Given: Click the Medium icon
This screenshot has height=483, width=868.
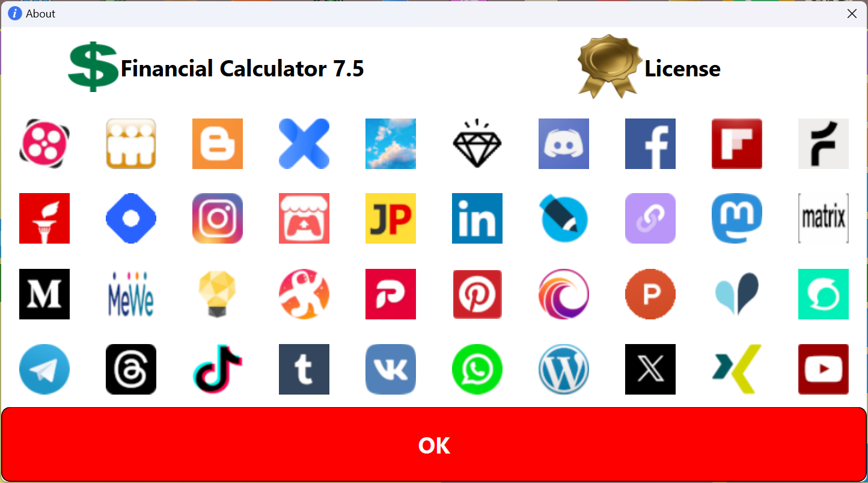Looking at the screenshot, I should [44, 294].
